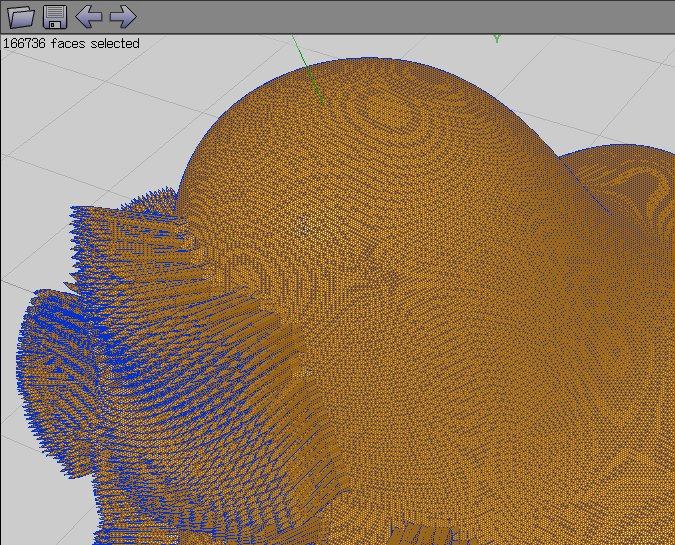Click the green Y axis label
Viewport: 675px width, 545px height.
click(x=498, y=39)
